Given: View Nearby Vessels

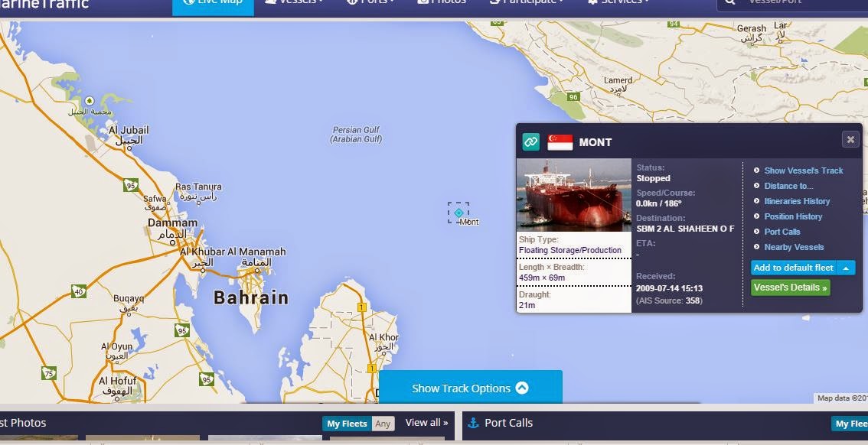Looking at the screenshot, I should pos(794,247).
